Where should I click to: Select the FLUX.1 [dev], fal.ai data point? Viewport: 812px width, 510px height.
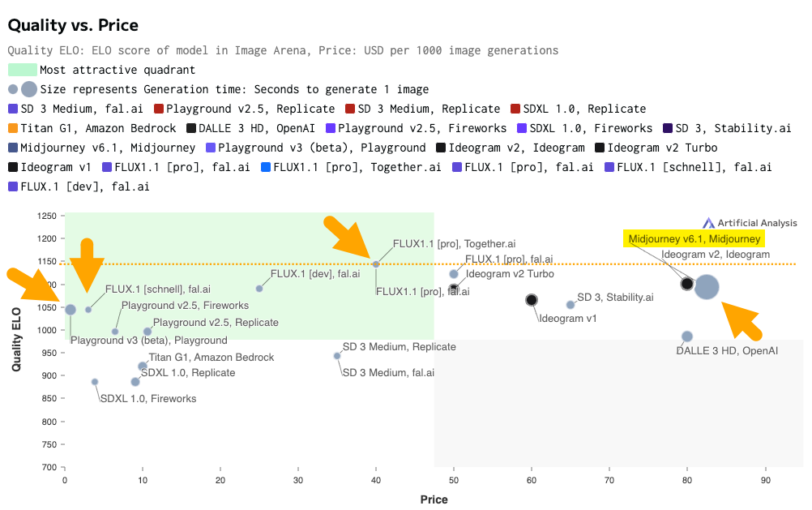259,289
